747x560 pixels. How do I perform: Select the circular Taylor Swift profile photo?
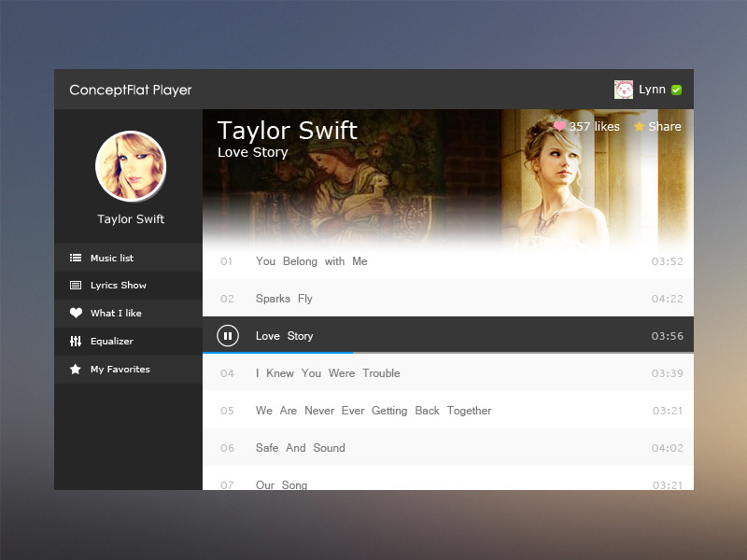point(131,166)
